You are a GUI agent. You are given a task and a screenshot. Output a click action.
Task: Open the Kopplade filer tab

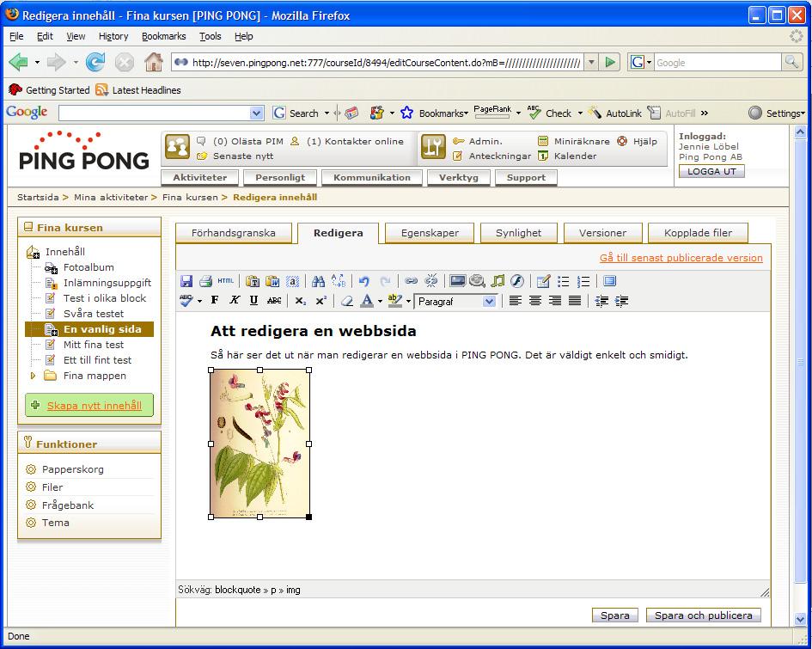point(698,233)
